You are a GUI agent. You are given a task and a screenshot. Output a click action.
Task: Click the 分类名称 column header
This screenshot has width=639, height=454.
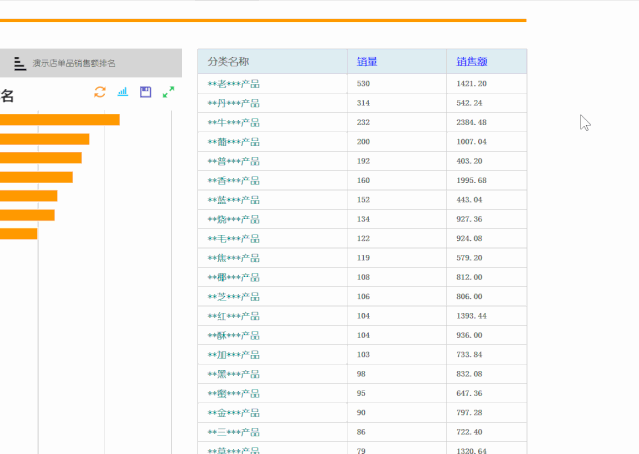(x=228, y=62)
